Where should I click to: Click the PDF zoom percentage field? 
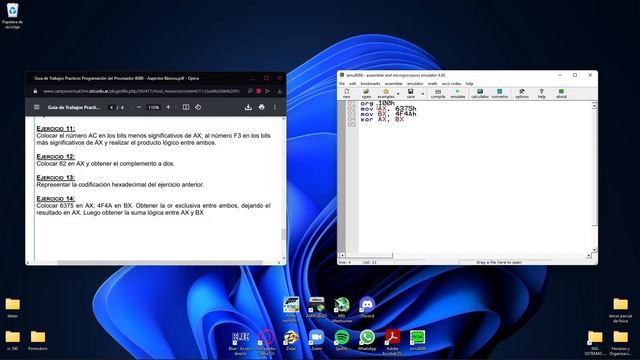[153, 107]
